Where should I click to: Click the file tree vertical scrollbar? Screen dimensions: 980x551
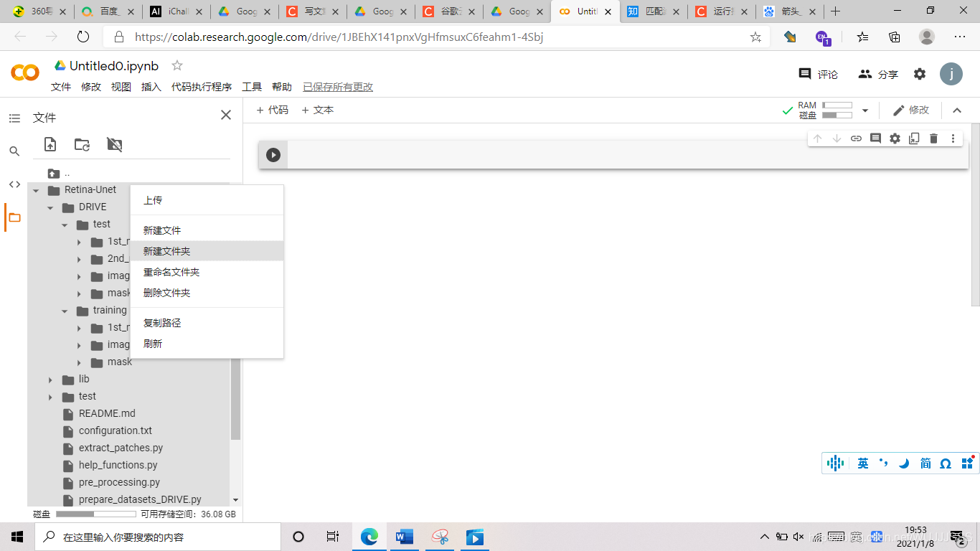[x=235, y=398]
